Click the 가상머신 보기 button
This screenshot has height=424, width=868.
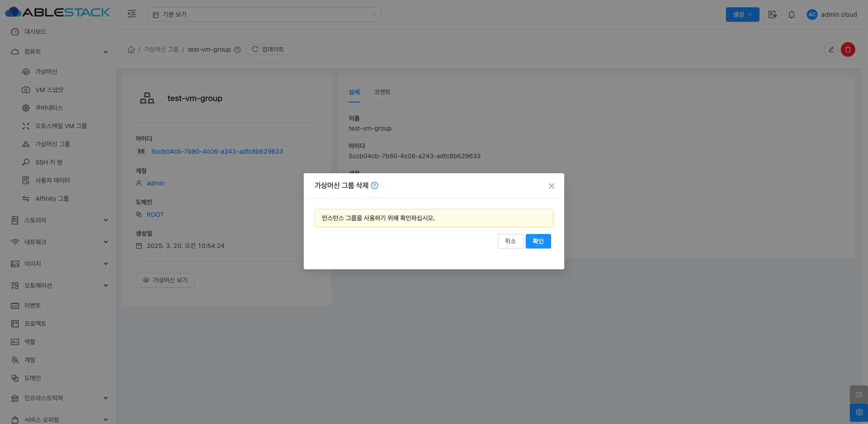click(x=165, y=280)
